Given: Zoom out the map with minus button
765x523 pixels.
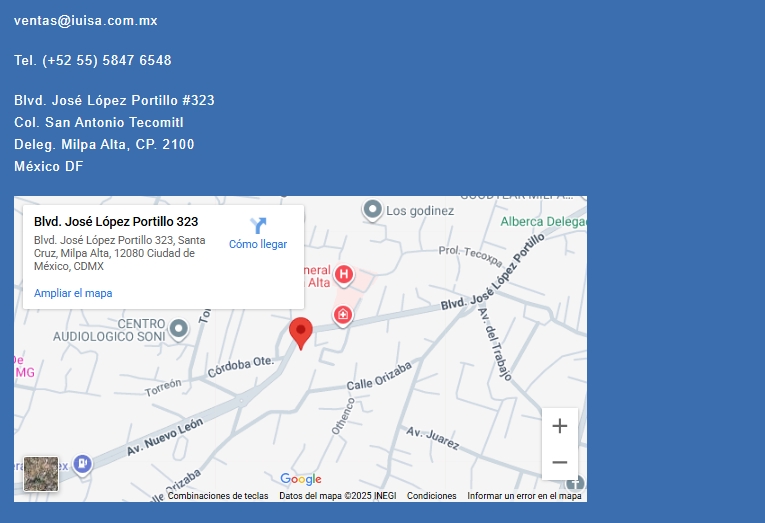Looking at the screenshot, I should tap(559, 462).
